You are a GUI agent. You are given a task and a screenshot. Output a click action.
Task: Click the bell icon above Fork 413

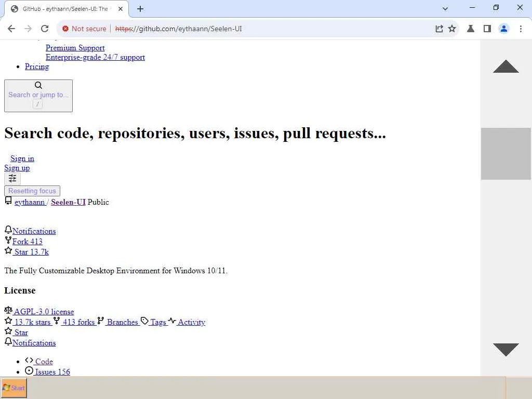pos(8,230)
